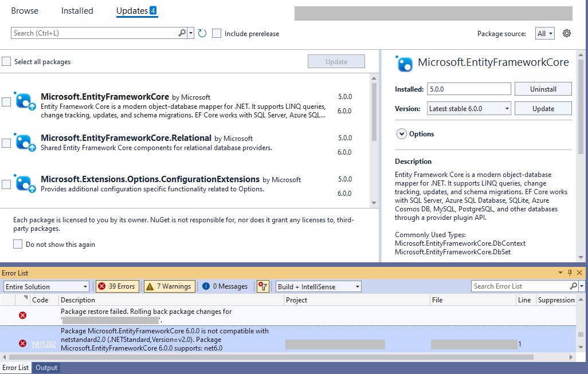Click Microsoft.EntityFrameworkCore title in the package list
588x374 pixels.
(105, 97)
